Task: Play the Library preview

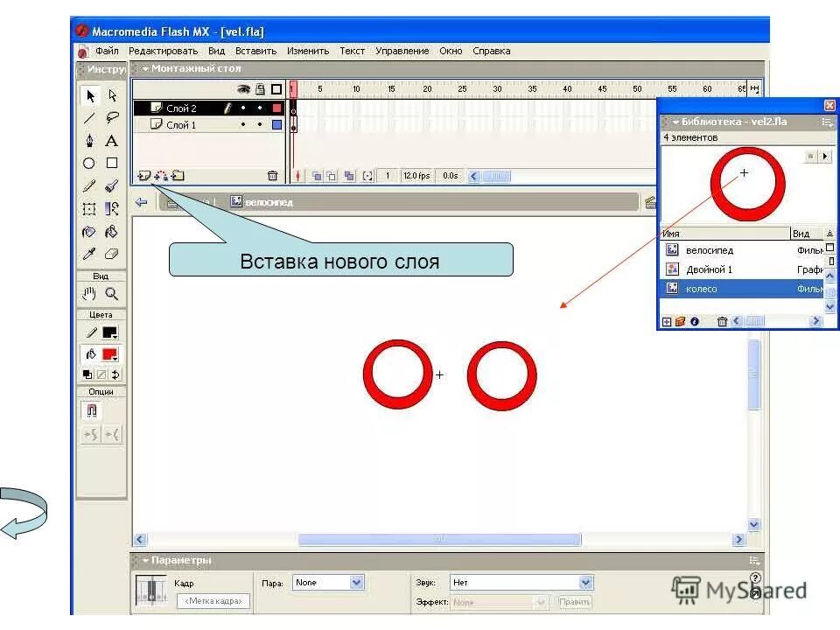Action: tap(825, 156)
